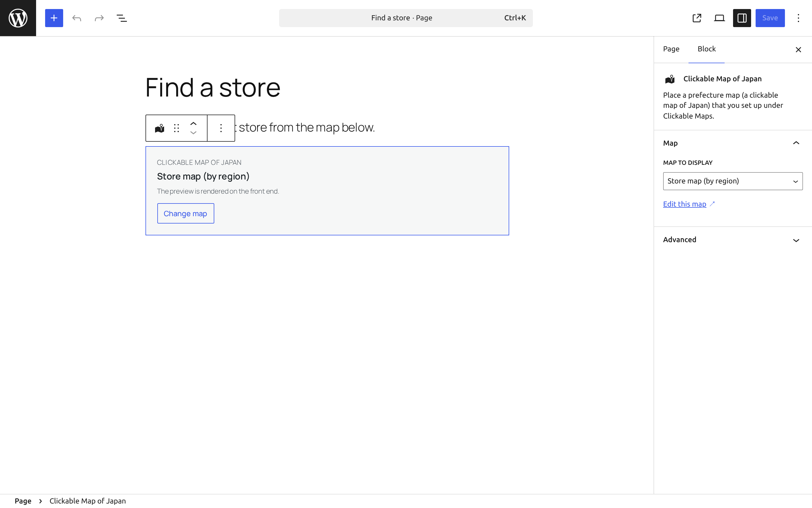Collapse the Map panel

(x=733, y=143)
